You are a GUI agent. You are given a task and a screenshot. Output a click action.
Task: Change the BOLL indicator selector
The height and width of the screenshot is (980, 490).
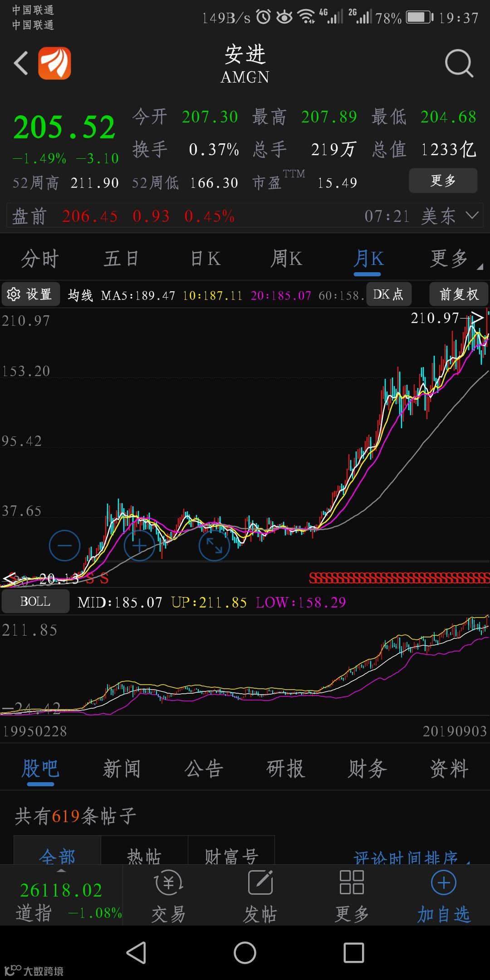(x=35, y=601)
